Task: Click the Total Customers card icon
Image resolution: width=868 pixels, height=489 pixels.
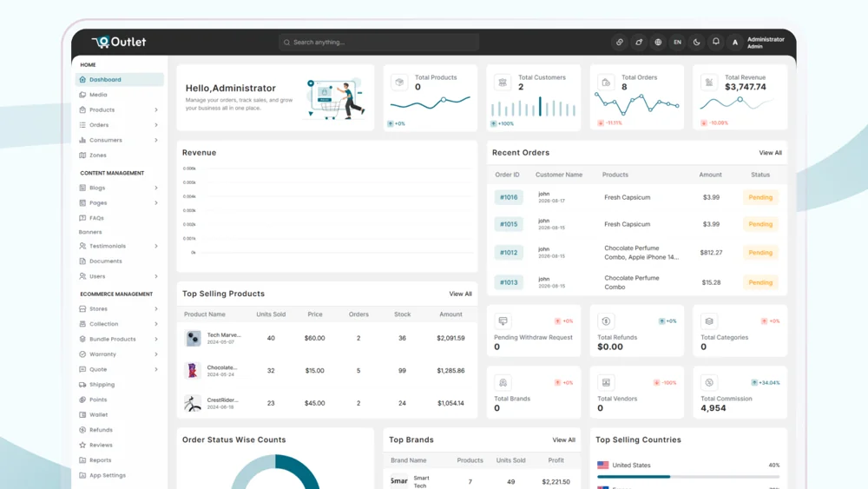Action: coord(503,83)
